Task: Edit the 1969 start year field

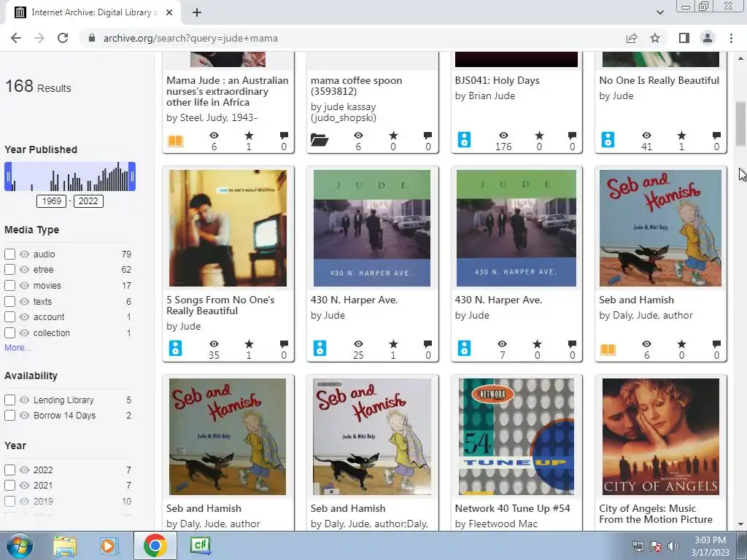Action: coord(52,201)
